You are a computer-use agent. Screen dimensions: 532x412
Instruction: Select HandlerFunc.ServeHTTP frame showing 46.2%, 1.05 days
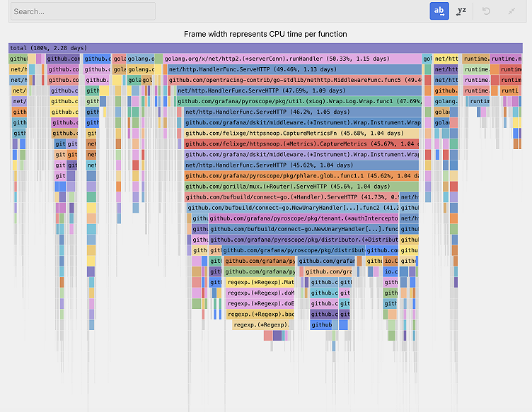pos(303,112)
